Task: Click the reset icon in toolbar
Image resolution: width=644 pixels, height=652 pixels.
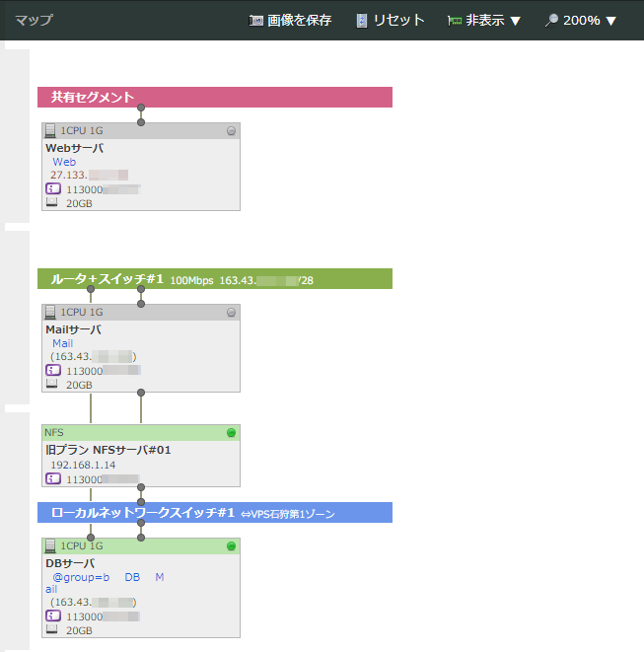Action: (362, 21)
